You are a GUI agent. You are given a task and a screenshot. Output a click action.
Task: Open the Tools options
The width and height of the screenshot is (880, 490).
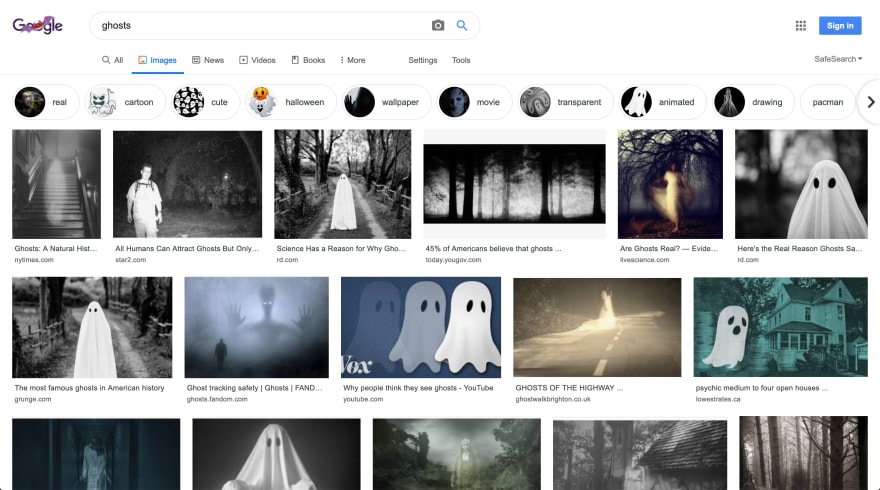click(x=461, y=60)
